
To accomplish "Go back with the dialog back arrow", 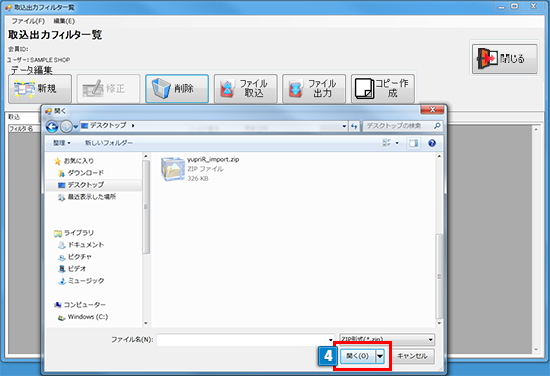I will tap(52, 126).
